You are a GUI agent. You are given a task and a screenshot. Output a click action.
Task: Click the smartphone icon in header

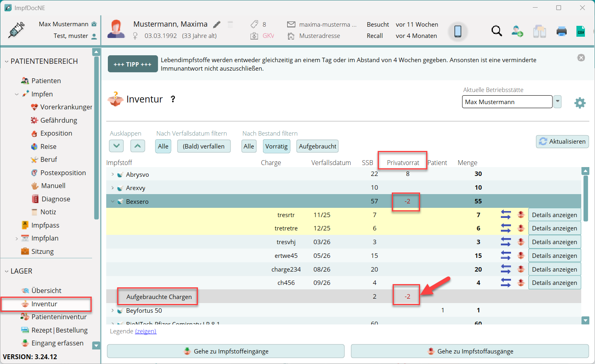click(458, 31)
